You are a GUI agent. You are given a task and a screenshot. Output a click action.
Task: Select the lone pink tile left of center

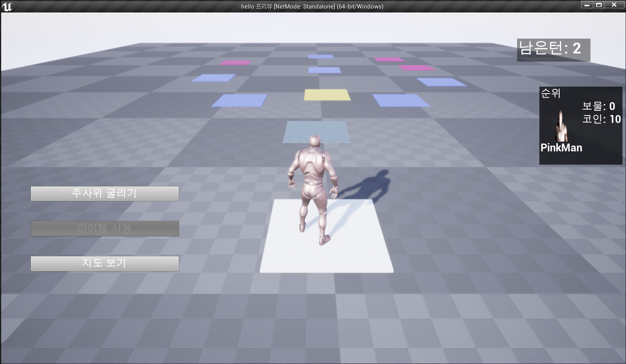click(235, 62)
